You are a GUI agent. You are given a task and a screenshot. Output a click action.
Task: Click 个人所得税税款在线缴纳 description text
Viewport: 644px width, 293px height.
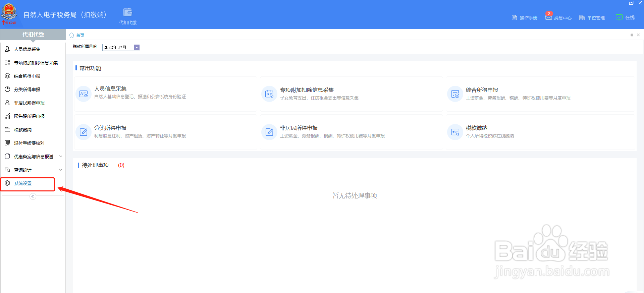click(x=490, y=136)
